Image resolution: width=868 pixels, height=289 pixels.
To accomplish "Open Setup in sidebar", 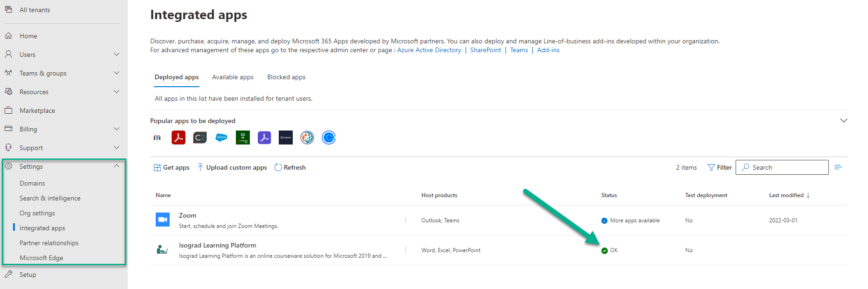I will (x=28, y=275).
